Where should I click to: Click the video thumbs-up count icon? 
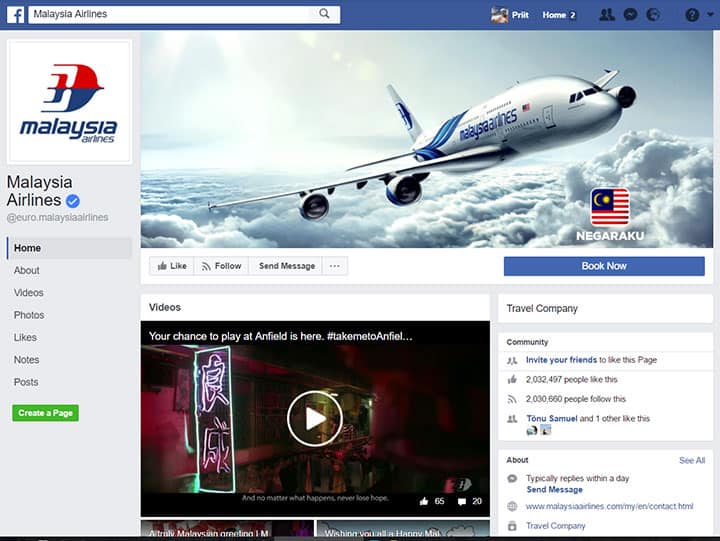coord(424,501)
